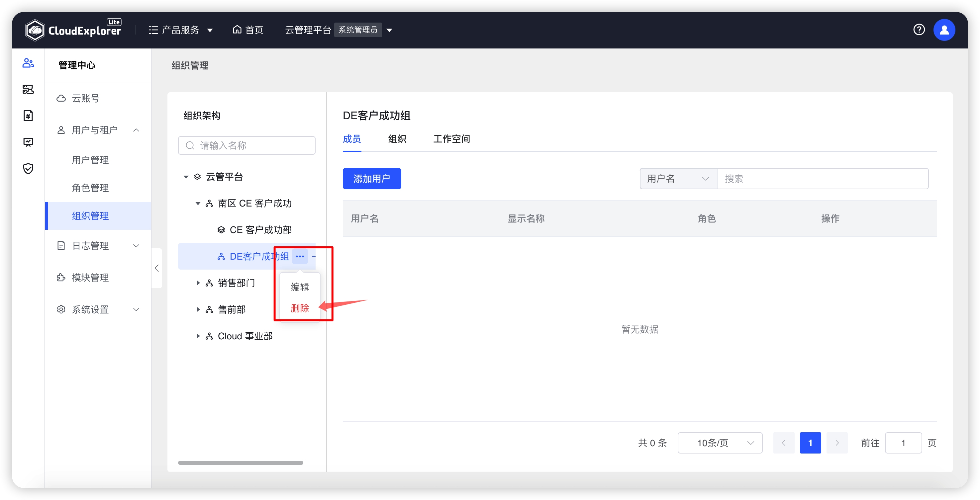Click the 前往 page number input
Viewport: 980px width, 500px height.
tap(903, 443)
